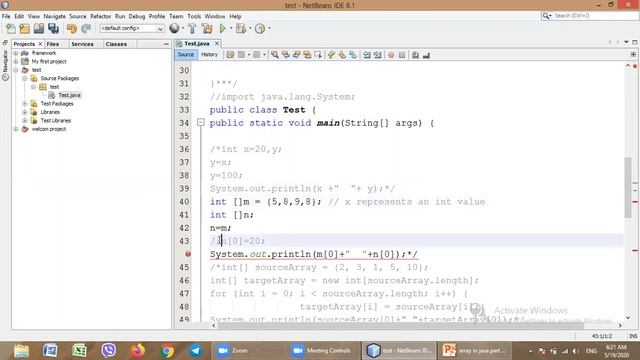Viewport: 640px width, 360px height.
Task: Click the Save All toolbar icon
Action: tap(53, 29)
